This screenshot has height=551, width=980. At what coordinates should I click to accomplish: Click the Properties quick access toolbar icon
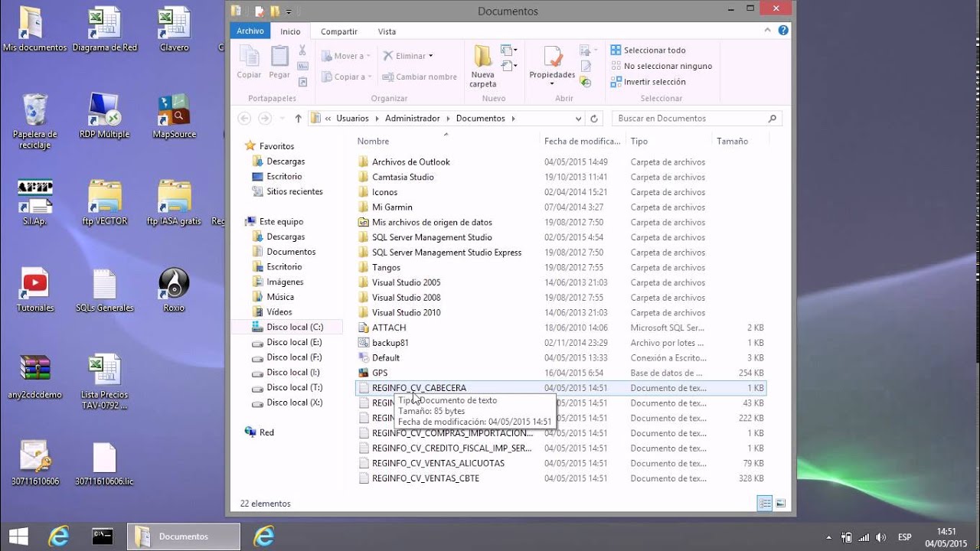pos(260,11)
